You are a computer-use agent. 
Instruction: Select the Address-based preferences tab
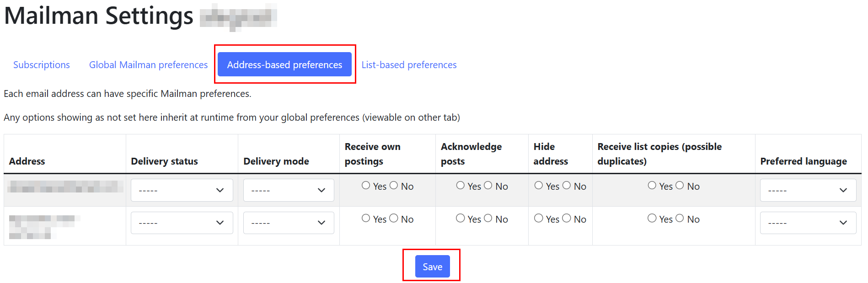(284, 64)
